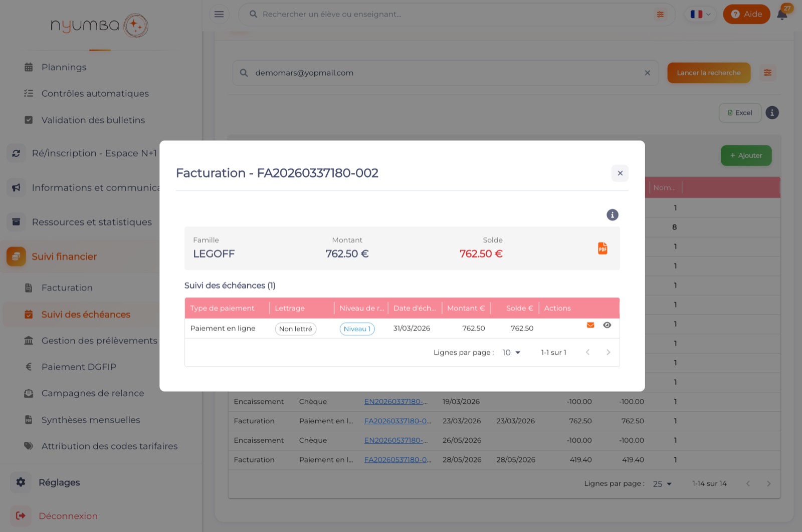Open info icon inside Facturation dialog
Viewport: 802px width, 532px height.
(x=612, y=215)
